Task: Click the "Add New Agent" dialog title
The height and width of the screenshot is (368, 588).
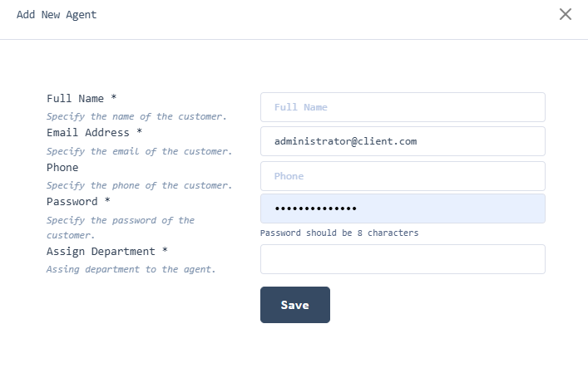Action: coord(57,14)
